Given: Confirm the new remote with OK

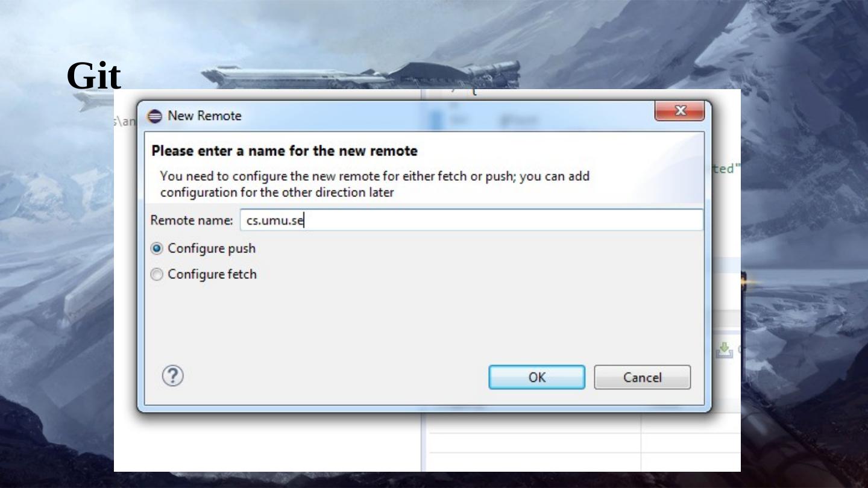Looking at the screenshot, I should click(536, 377).
